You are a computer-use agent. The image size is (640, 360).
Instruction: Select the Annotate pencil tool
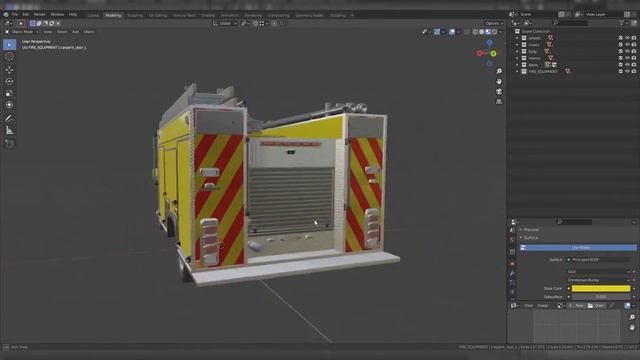9,118
